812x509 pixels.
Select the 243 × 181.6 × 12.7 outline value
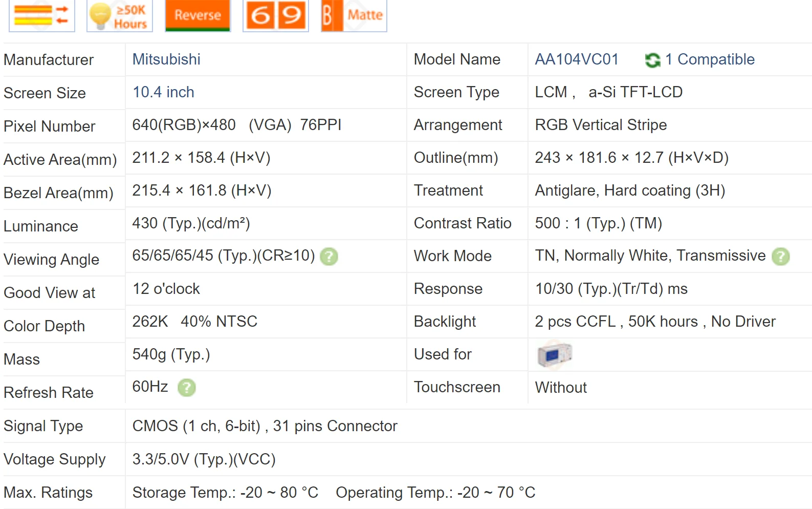(x=631, y=158)
